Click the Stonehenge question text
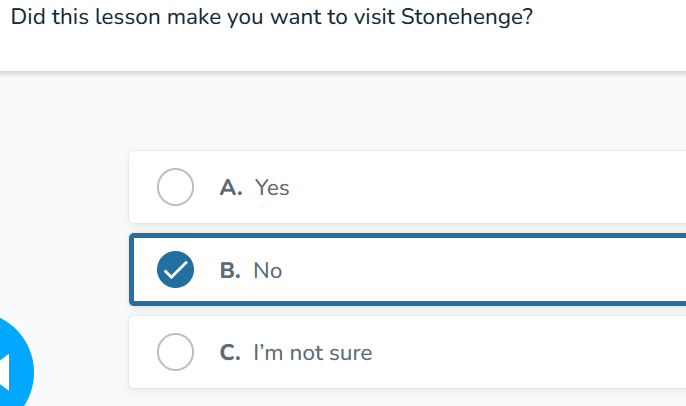 click(272, 18)
